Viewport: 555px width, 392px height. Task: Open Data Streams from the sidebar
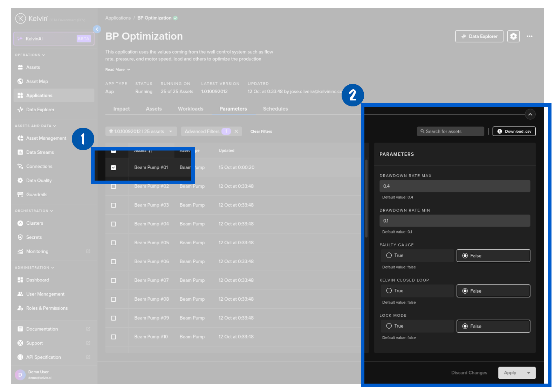click(x=40, y=152)
